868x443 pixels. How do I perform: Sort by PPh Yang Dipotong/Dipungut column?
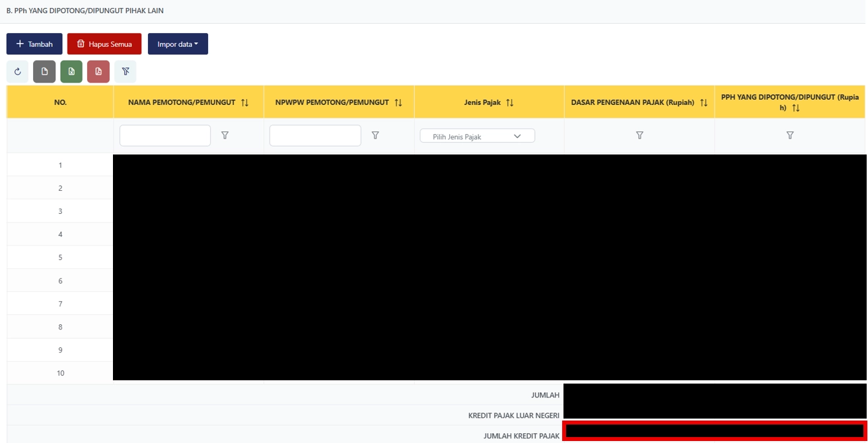[x=796, y=108]
